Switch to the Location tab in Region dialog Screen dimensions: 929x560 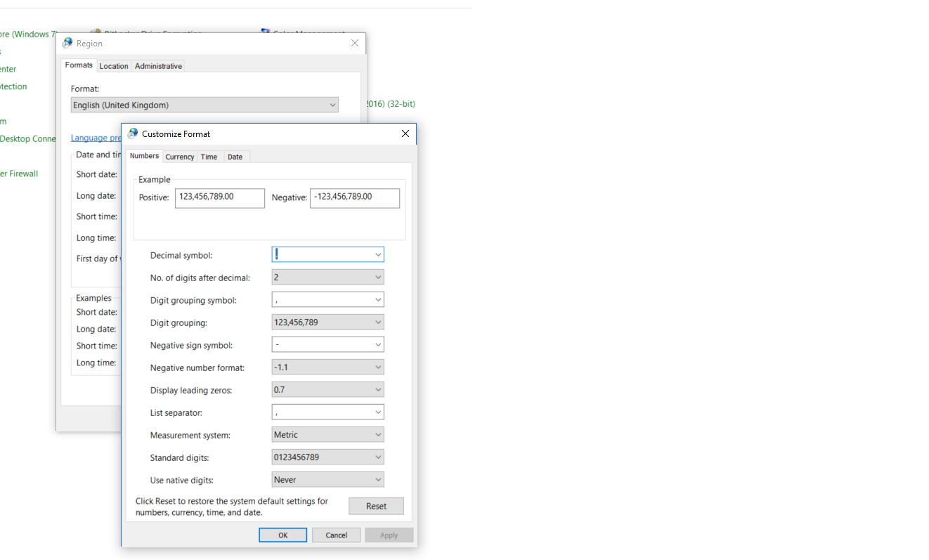click(114, 65)
